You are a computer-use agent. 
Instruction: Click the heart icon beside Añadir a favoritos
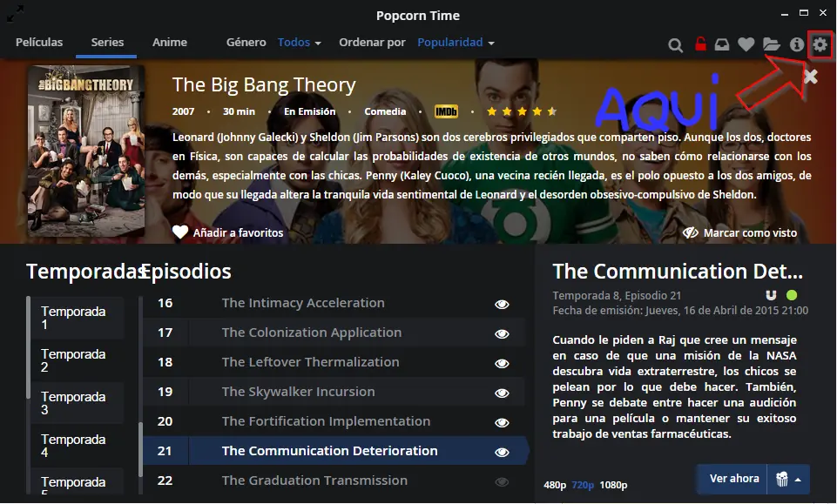(180, 232)
